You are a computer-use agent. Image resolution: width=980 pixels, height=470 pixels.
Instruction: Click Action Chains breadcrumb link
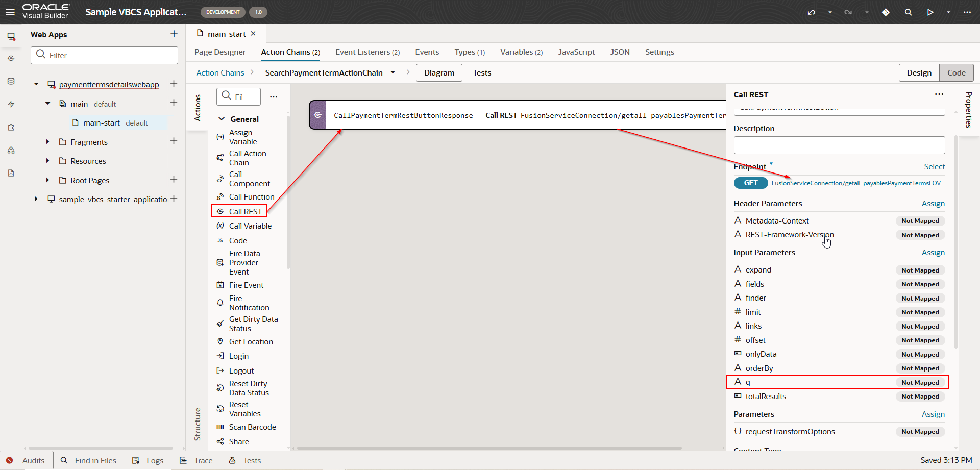point(220,73)
